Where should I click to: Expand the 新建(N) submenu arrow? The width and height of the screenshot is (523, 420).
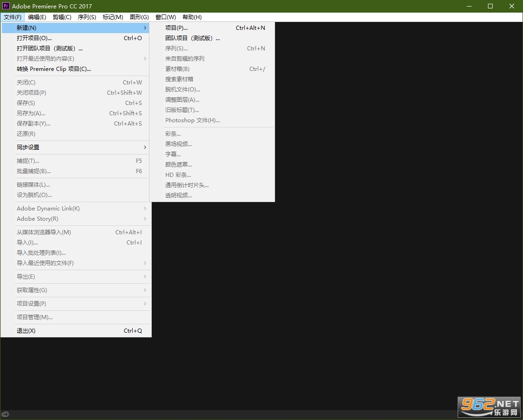click(x=145, y=28)
